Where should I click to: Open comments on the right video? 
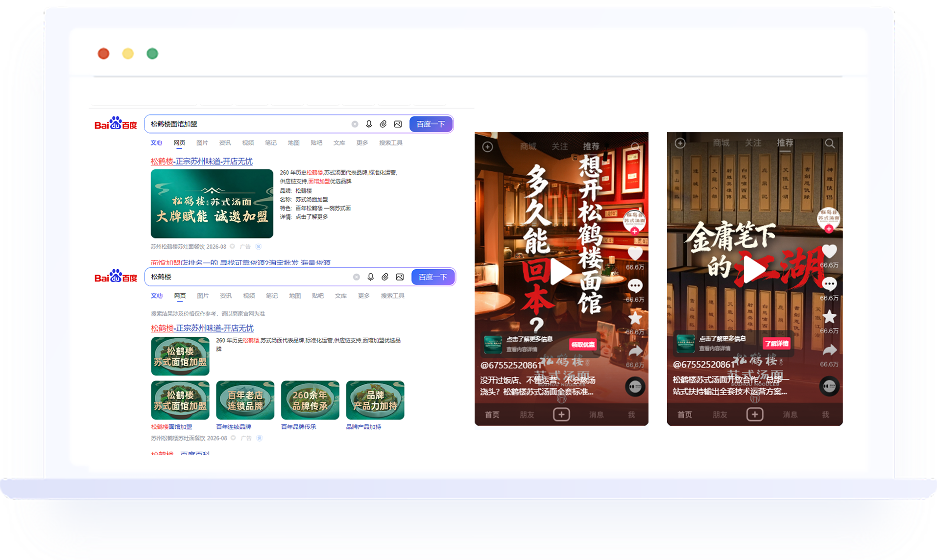click(x=829, y=284)
